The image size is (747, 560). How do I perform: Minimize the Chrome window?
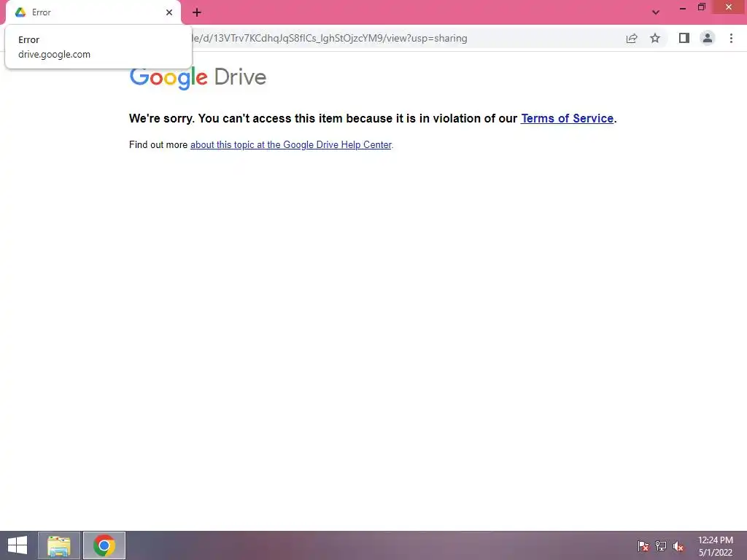click(683, 7)
